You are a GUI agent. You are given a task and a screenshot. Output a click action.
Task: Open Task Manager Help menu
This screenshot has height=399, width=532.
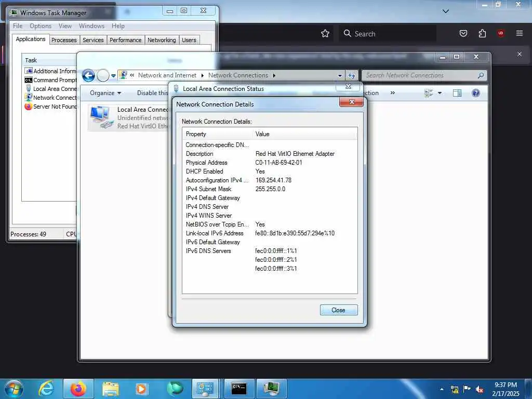tap(118, 26)
